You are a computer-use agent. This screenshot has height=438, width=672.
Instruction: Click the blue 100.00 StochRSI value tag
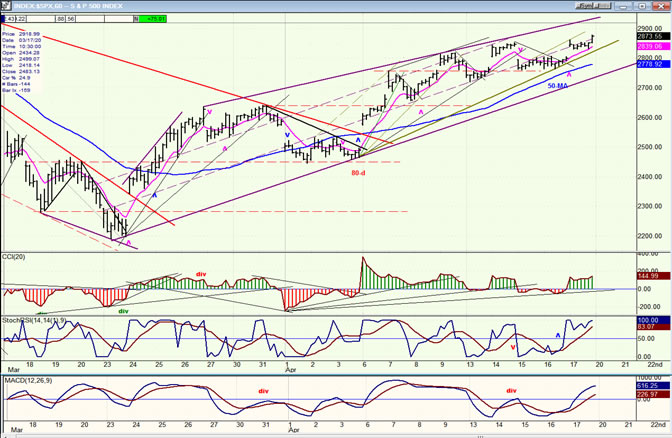(x=652, y=320)
